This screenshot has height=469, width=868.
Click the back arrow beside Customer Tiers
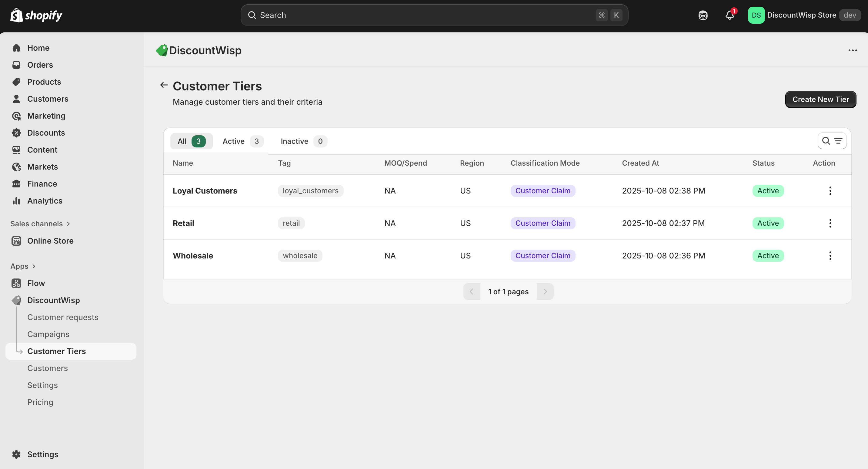[x=164, y=85]
